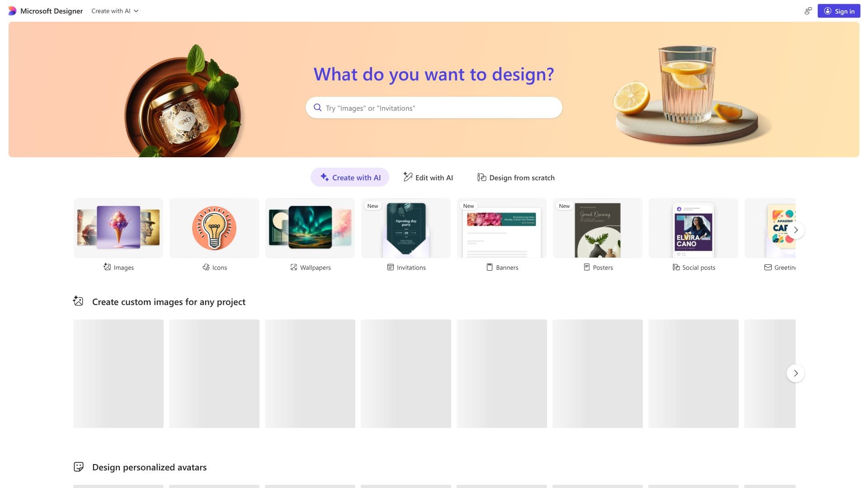Show more categories with the carousel arrow
868x488 pixels.
[796, 230]
